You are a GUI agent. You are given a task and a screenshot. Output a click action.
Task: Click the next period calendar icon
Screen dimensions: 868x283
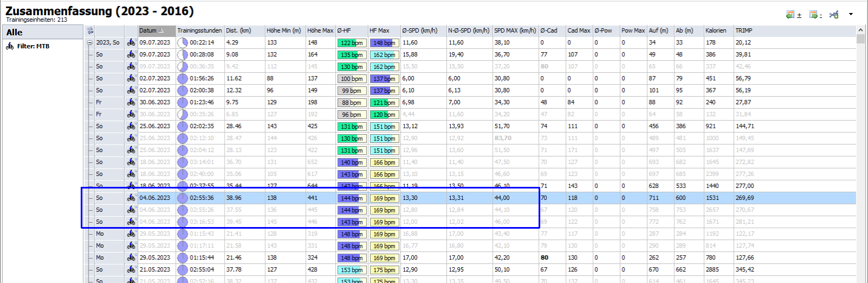pyautogui.click(x=813, y=15)
